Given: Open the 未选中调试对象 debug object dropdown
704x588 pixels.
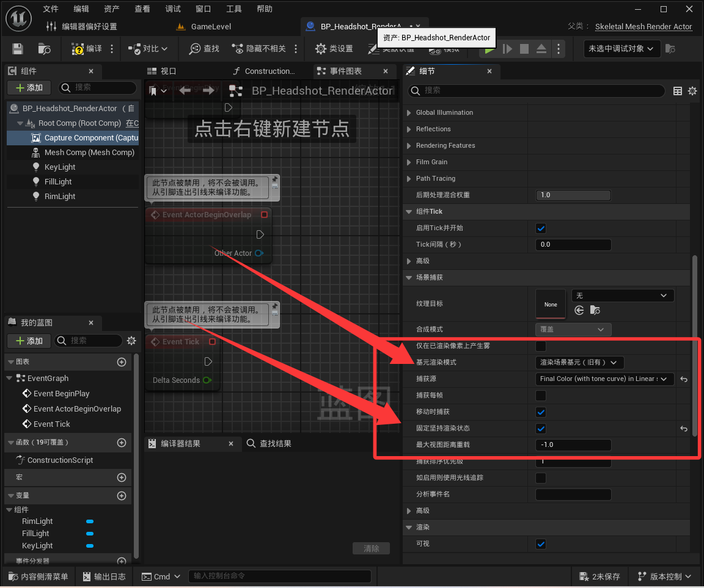Looking at the screenshot, I should [621, 48].
